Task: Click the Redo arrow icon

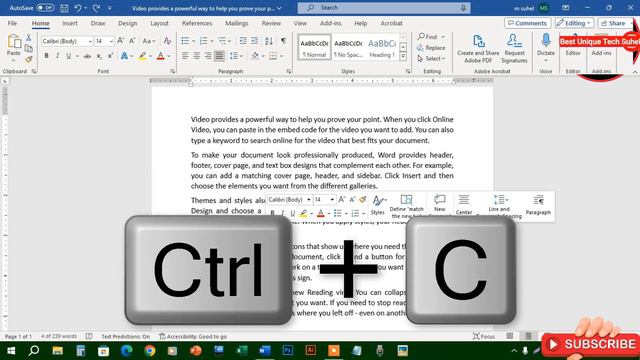Action: [97, 8]
